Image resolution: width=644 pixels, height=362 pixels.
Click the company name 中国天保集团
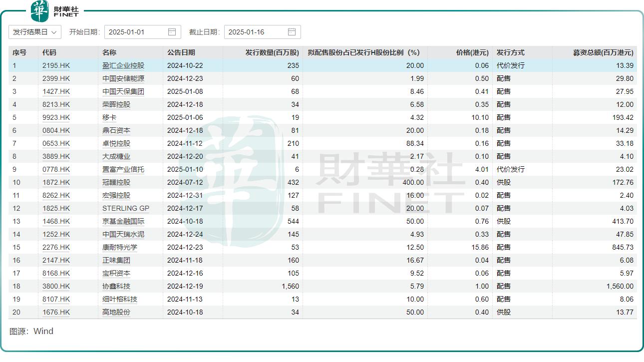point(123,91)
